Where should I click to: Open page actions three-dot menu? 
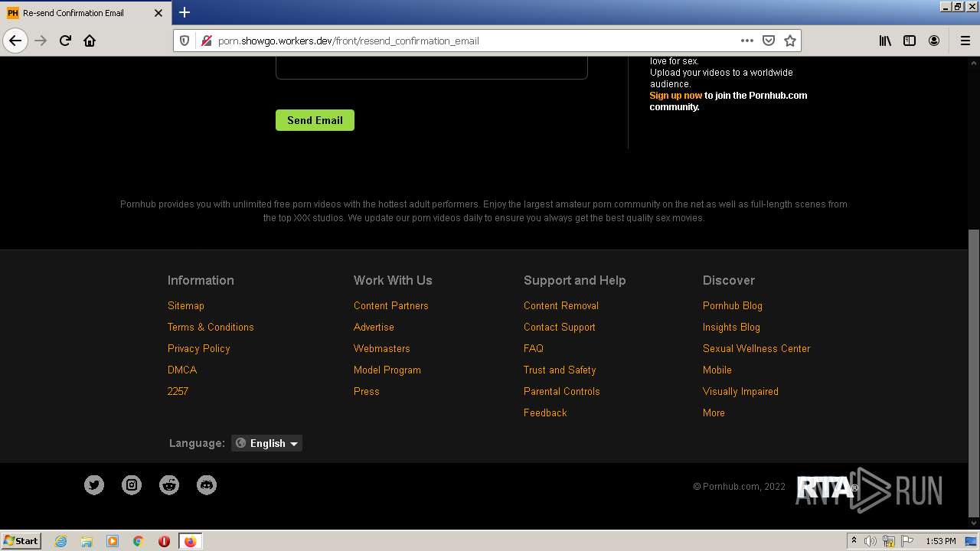click(x=747, y=41)
